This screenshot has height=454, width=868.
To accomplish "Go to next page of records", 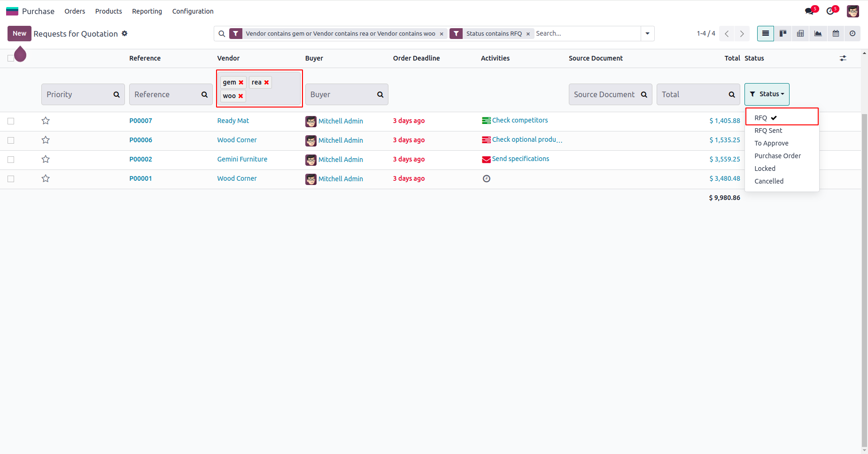I will click(x=742, y=33).
